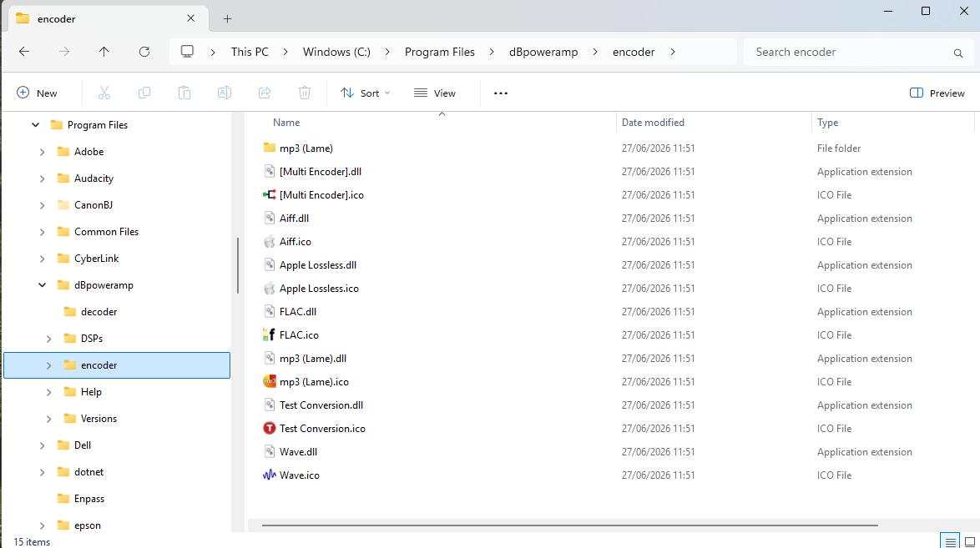The height and width of the screenshot is (548, 980).
Task: Select the mp3 (Lame) folder icon
Action: [x=270, y=148]
